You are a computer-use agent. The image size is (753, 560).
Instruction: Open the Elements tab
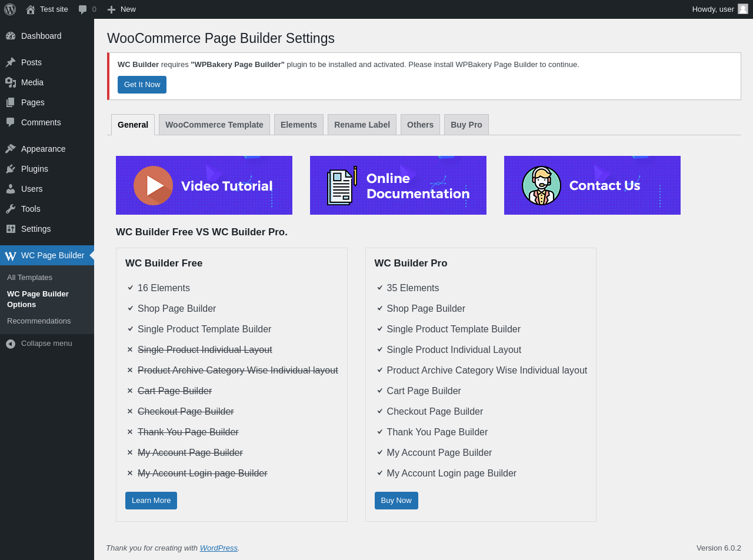coord(299,125)
